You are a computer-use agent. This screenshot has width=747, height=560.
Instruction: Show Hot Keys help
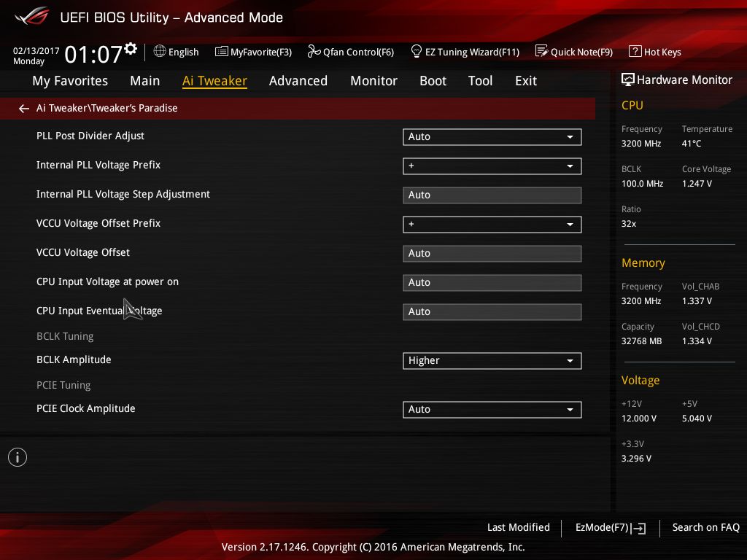pyautogui.click(x=655, y=52)
